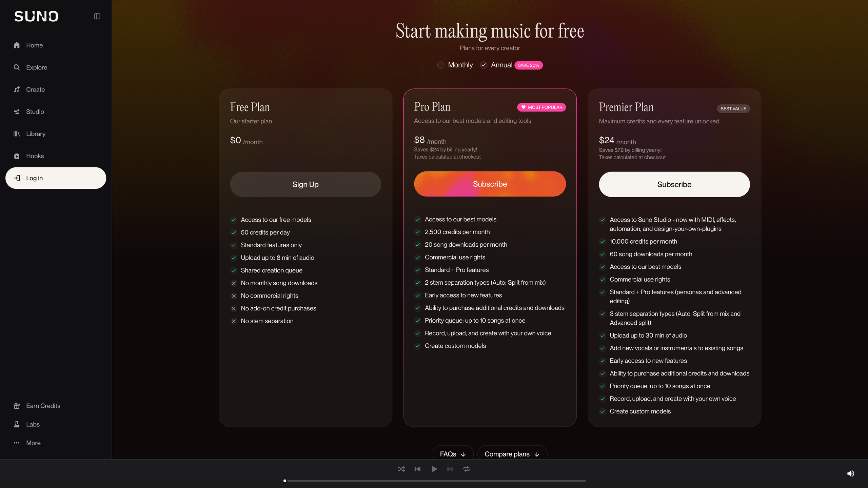Click Sign Up on Free Plan
Screen dimensions: 868x488
(x=305, y=184)
